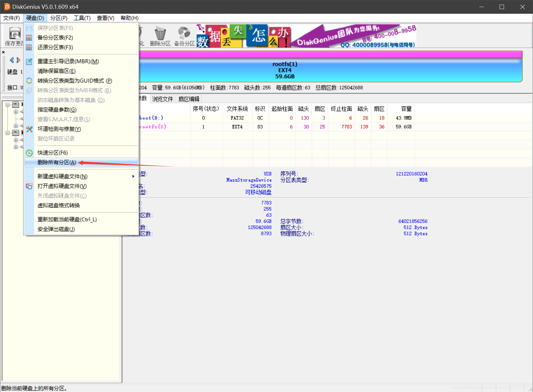Open submenu arrow for 新建虚拟硬盘文件
Image resolution: width=533 pixels, height=392 pixels.
click(133, 176)
